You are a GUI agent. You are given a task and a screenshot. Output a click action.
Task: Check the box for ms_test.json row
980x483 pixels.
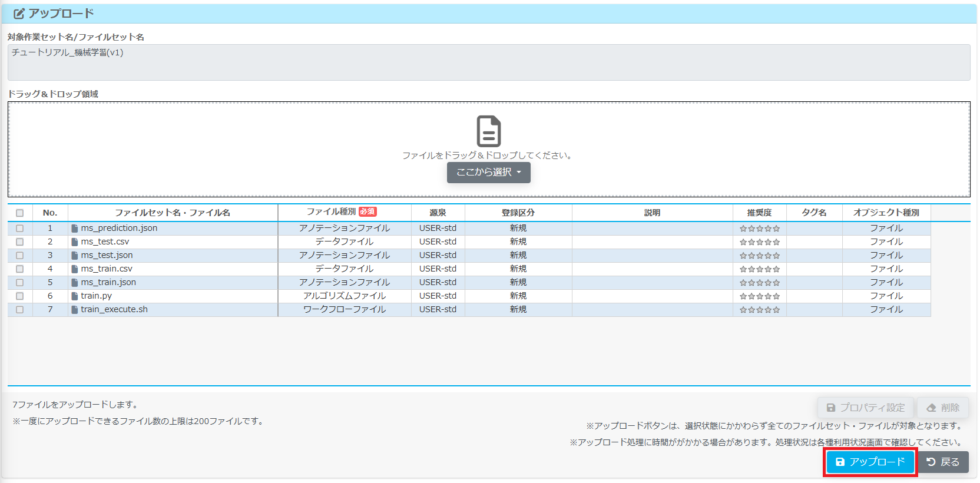click(x=20, y=256)
